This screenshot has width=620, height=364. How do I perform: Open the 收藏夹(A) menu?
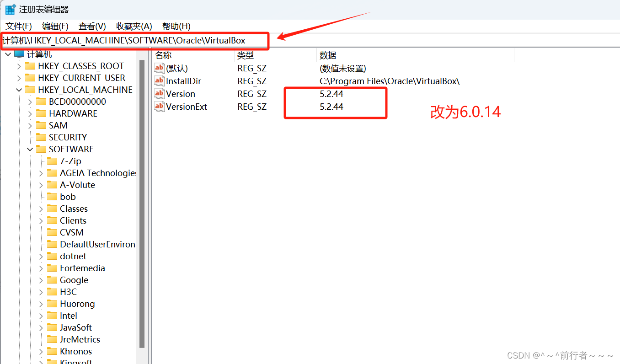click(134, 26)
